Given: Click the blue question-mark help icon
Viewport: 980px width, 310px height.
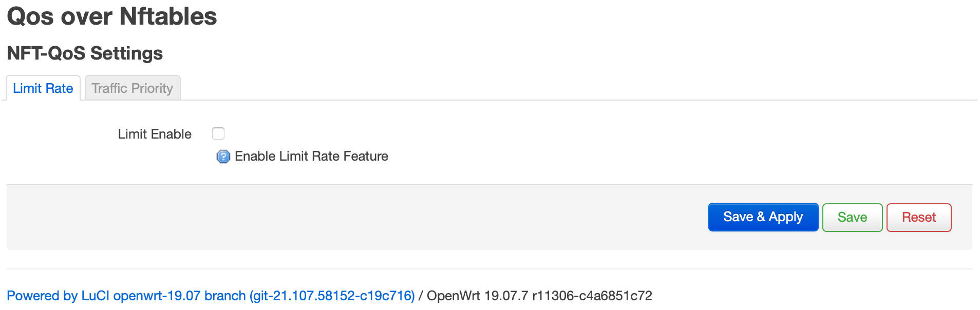Looking at the screenshot, I should pyautogui.click(x=223, y=157).
